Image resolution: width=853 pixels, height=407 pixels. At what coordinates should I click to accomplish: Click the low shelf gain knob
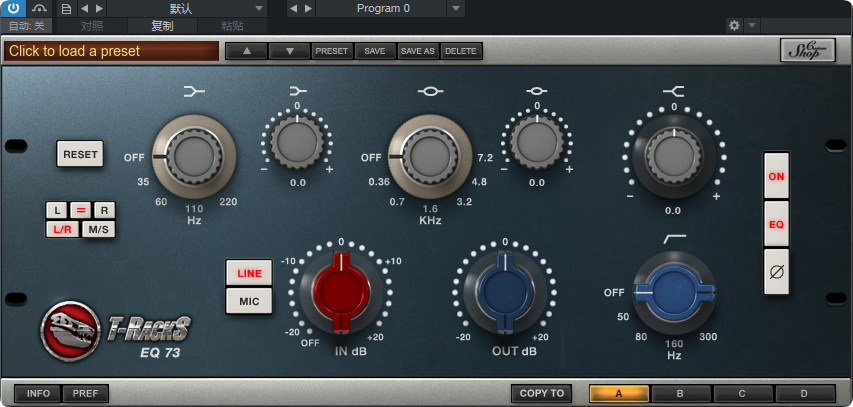[297, 143]
